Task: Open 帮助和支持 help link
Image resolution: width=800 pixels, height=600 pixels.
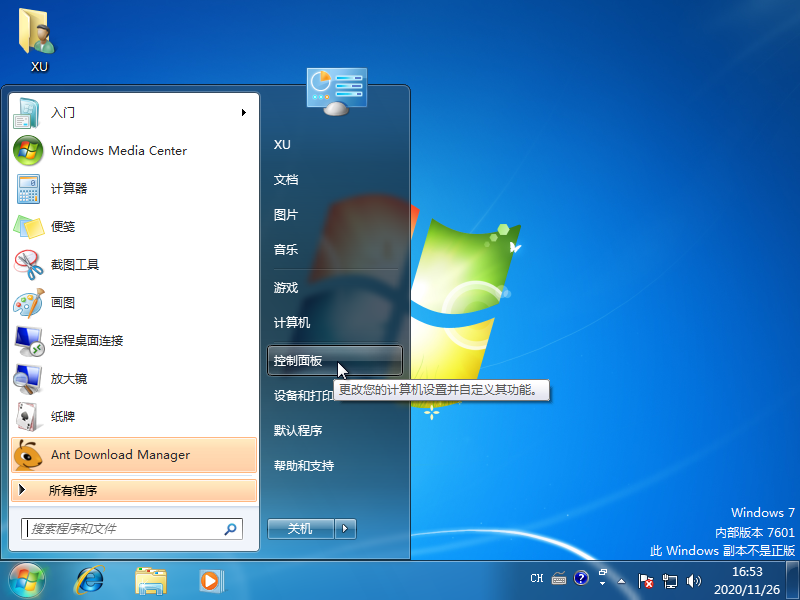Action: [304, 466]
